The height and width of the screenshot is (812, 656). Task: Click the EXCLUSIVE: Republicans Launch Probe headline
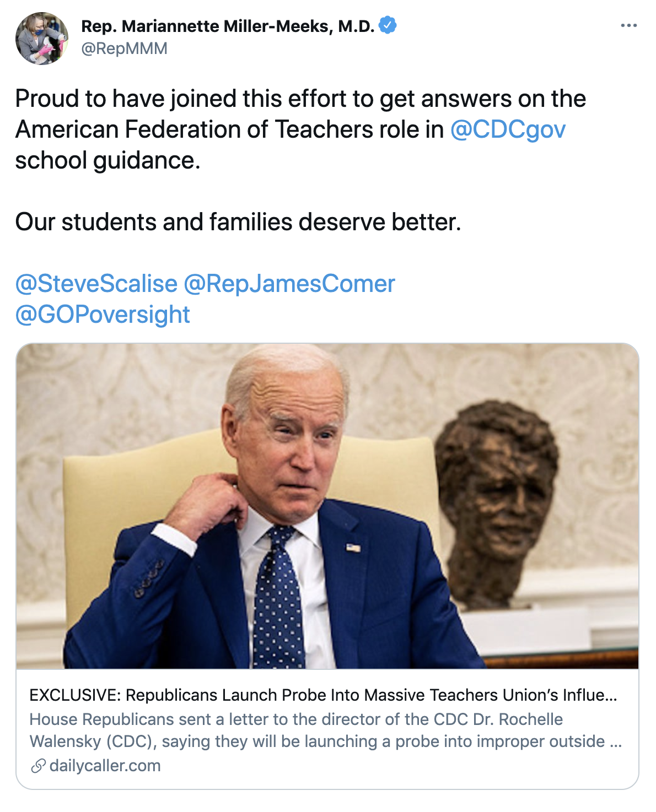(322, 695)
